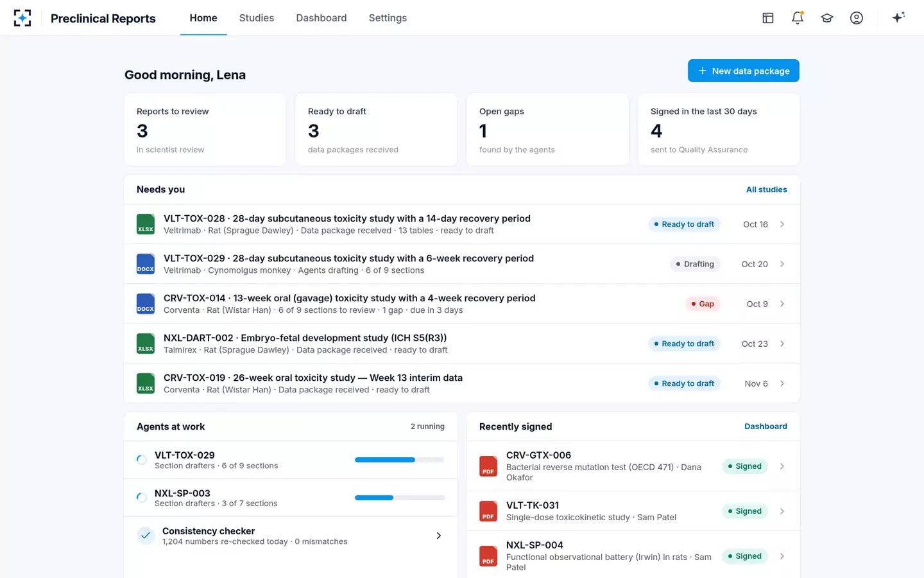Click the PDF icon for NXL-SP-004

point(488,556)
